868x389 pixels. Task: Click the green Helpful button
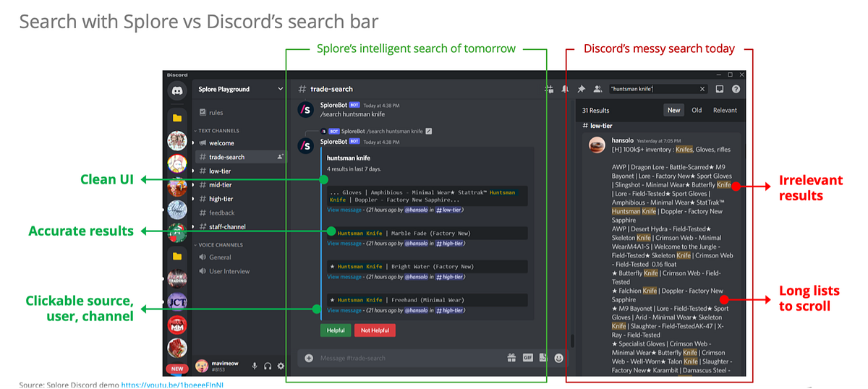(336, 330)
